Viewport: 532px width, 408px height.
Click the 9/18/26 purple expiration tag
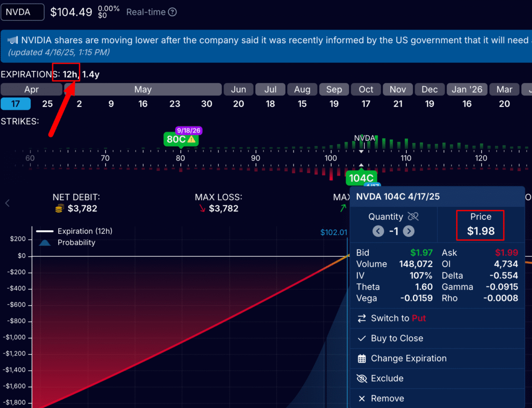(x=189, y=130)
